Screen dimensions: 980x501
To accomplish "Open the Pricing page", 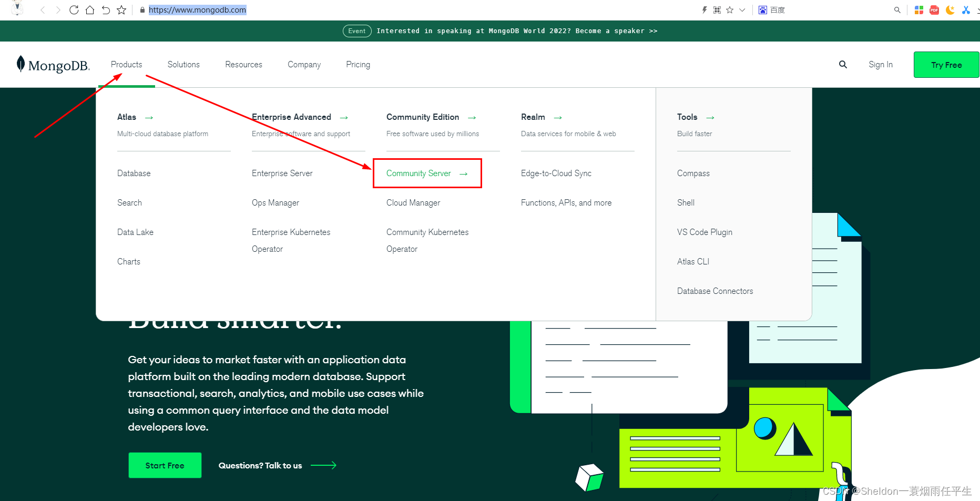I will coord(358,65).
